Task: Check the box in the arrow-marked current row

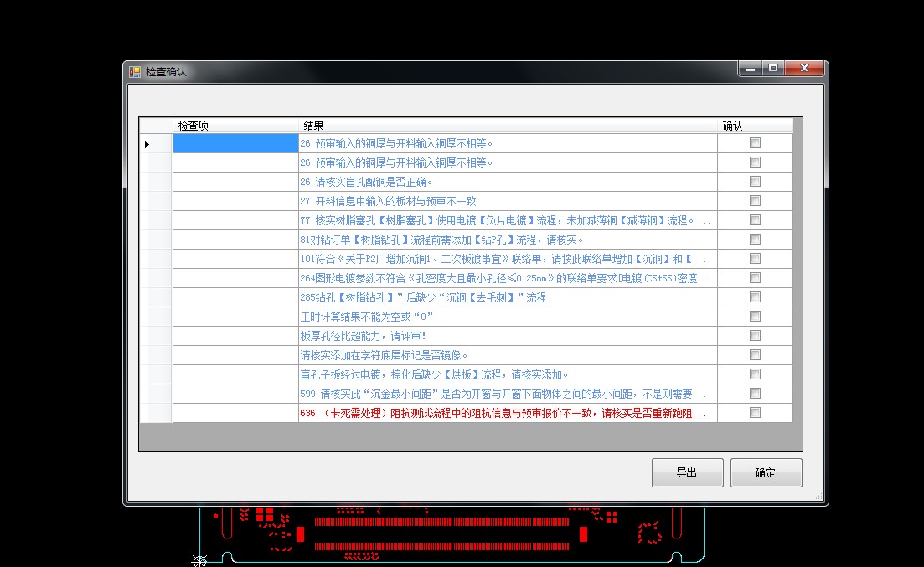Action: (x=755, y=142)
